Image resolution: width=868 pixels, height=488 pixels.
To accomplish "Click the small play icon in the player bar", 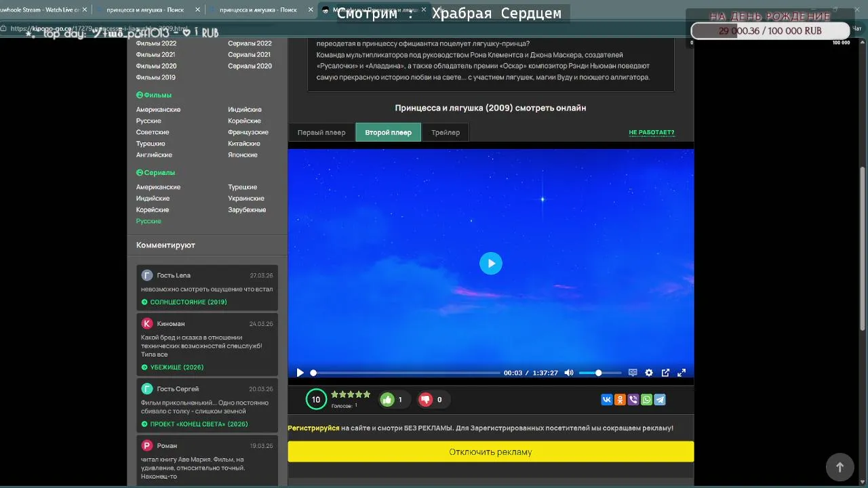I will coord(300,373).
